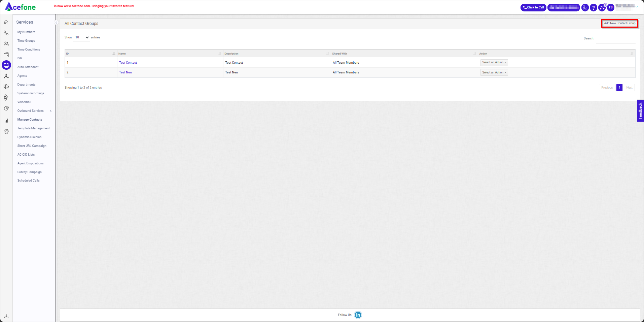Viewport: 644px width, 322px height.
Task: Open the Show entries count dropdown
Action: tap(82, 37)
